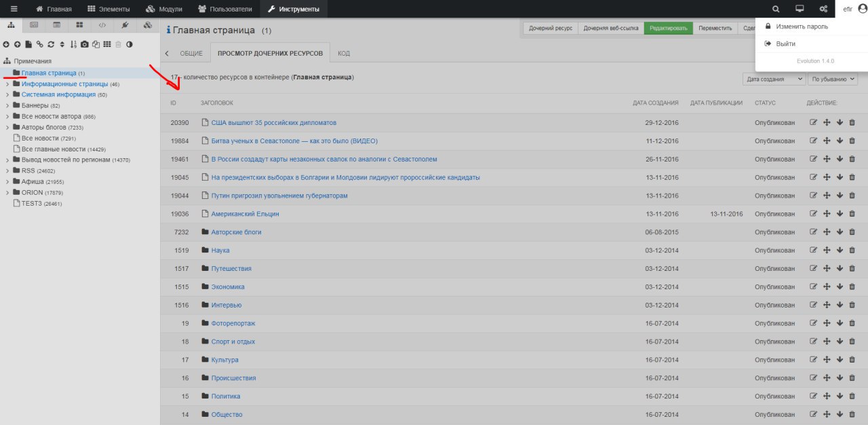Viewport: 868px width, 425px height.
Task: Open the chunks four-squares tab icon
Action: coord(79,25)
